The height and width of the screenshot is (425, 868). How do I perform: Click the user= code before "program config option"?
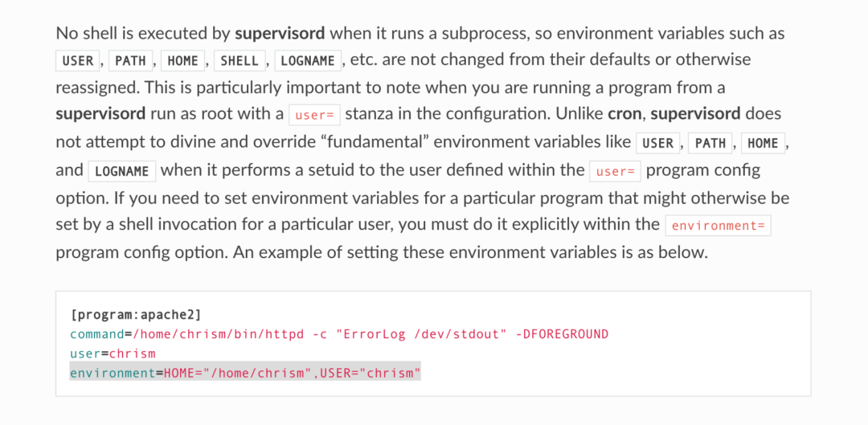615,171
